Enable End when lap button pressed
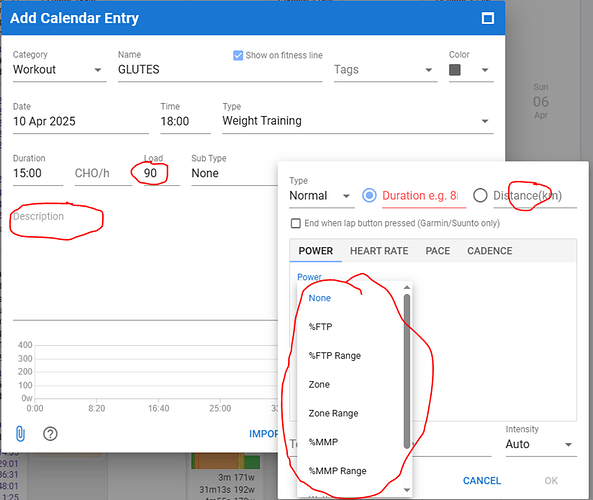 [296, 223]
